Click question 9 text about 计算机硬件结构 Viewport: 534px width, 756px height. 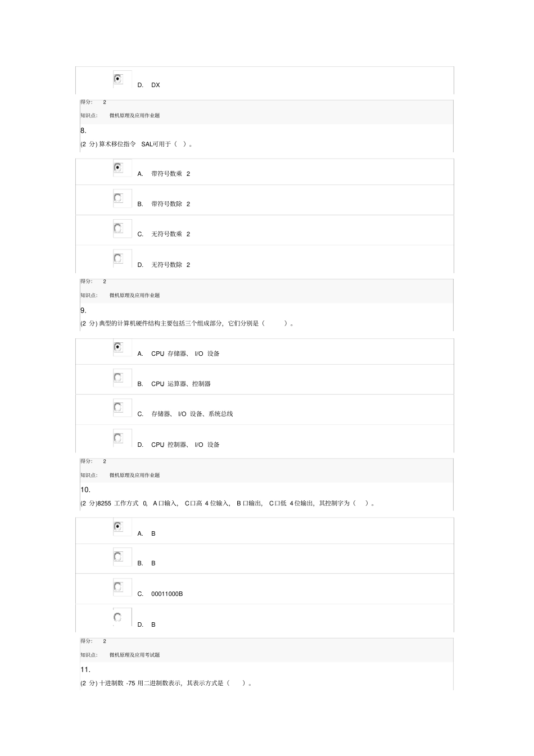coord(187,324)
